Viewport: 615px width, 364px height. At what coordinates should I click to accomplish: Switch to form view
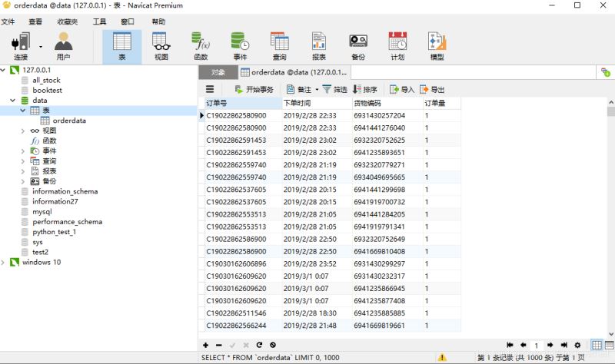(609, 346)
